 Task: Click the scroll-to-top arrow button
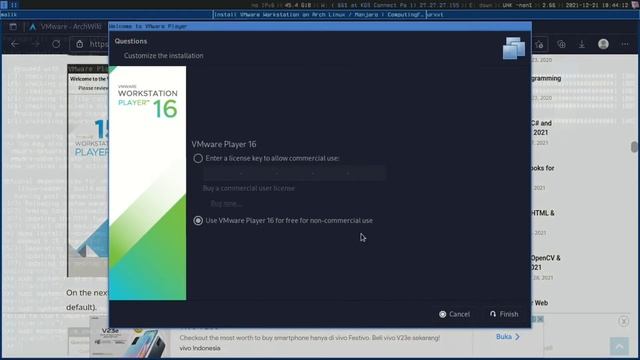click(619, 347)
